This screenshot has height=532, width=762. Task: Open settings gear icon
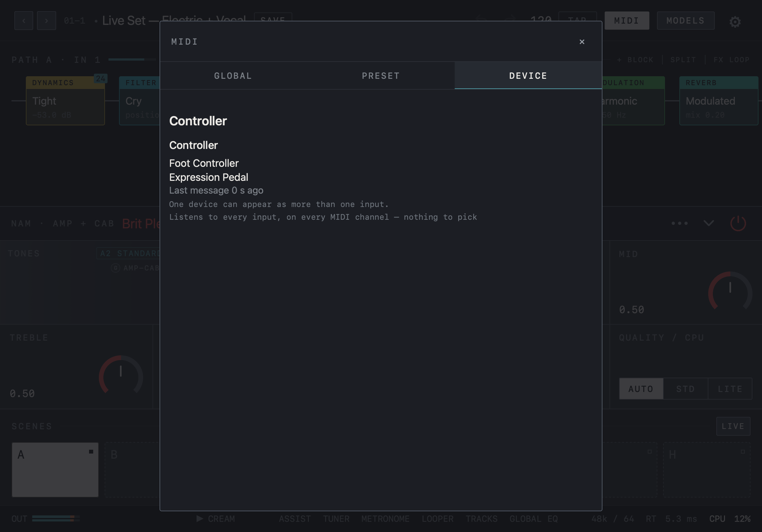(735, 22)
